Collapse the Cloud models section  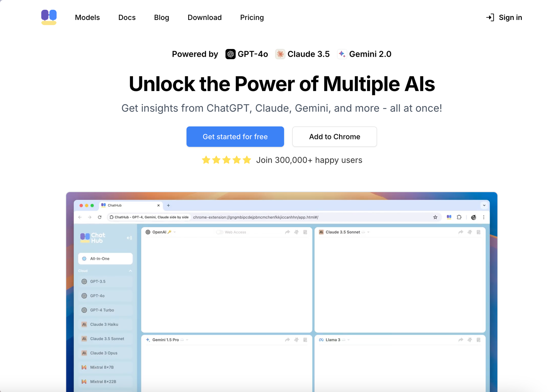tap(130, 271)
